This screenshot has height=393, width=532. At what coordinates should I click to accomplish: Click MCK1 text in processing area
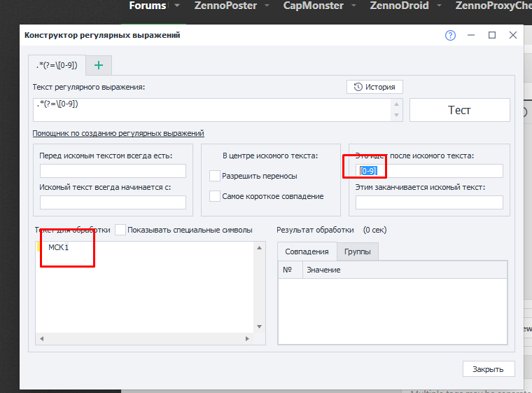click(x=58, y=247)
